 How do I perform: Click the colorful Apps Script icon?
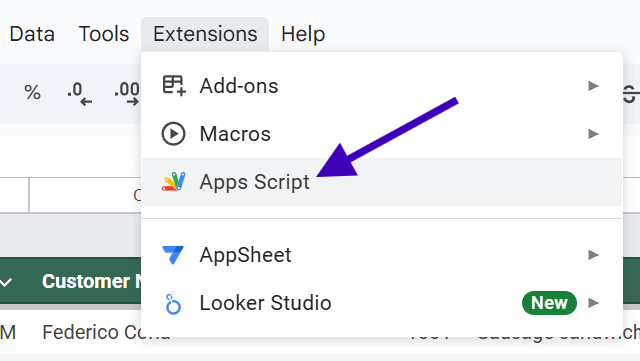click(x=173, y=182)
